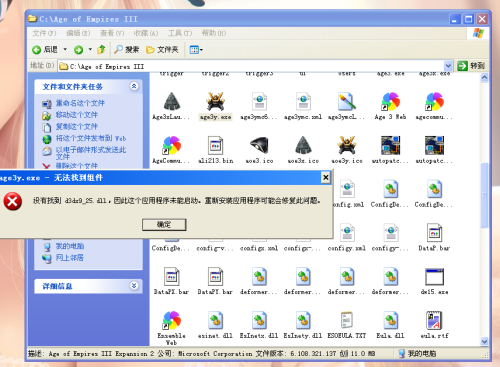This screenshot has width=500, height=367.
Task: Select the eula.rtf document
Action: tap(434, 324)
